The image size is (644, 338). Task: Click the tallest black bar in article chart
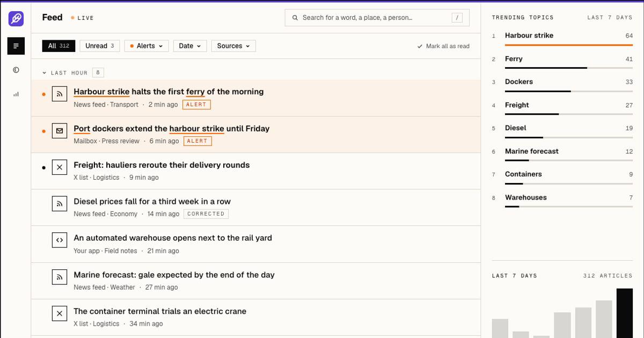click(625, 313)
